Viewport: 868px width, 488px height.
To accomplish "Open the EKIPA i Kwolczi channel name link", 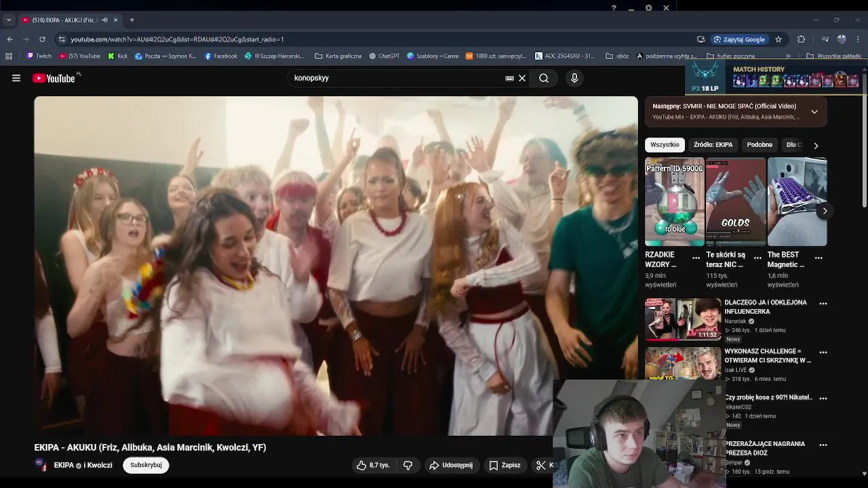I will (83, 465).
